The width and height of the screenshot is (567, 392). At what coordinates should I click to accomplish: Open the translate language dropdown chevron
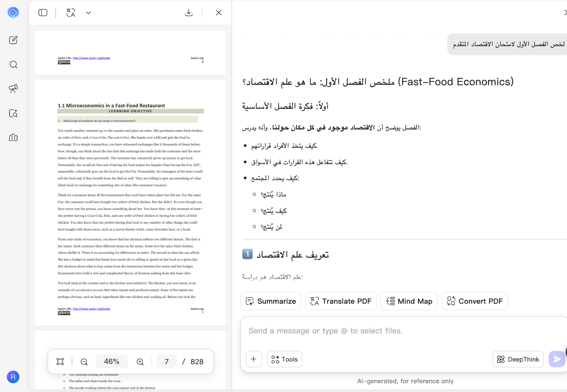[x=88, y=13]
